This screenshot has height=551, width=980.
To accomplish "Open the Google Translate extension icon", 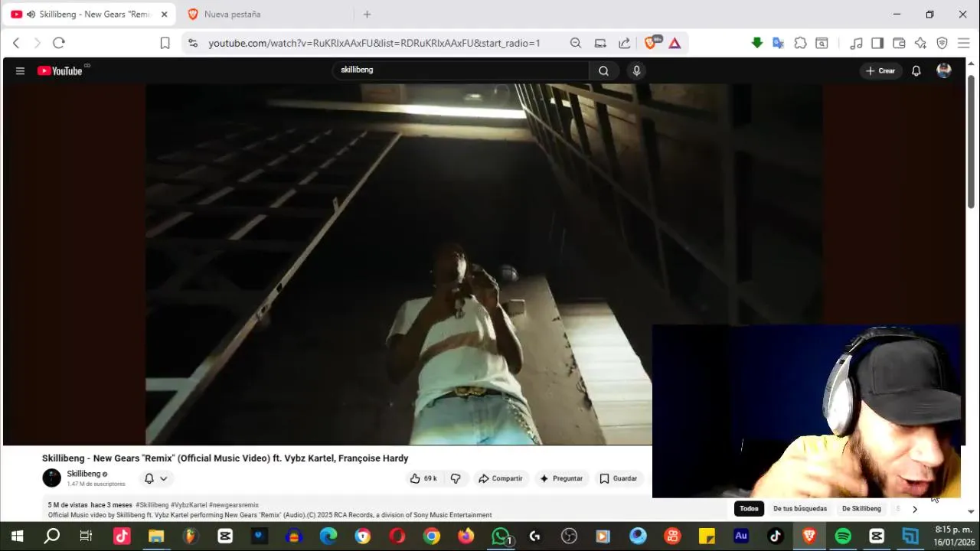I will coord(779,43).
